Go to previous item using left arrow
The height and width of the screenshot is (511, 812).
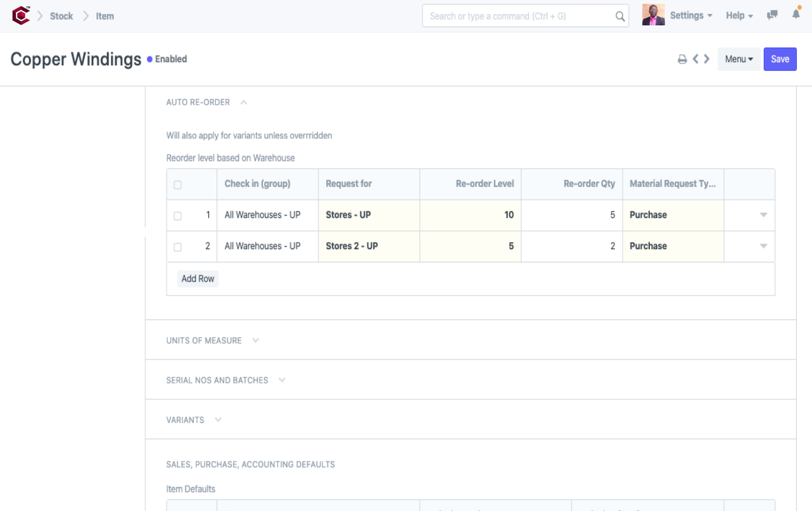tap(695, 59)
